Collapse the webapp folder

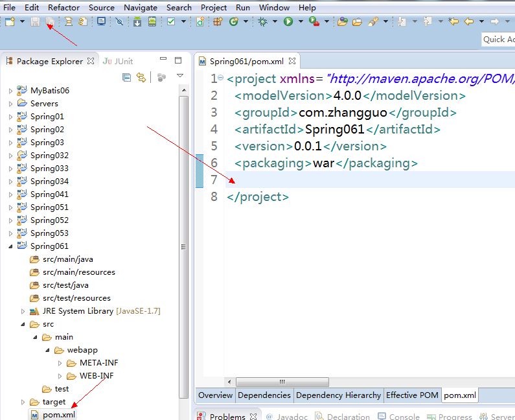(47, 351)
